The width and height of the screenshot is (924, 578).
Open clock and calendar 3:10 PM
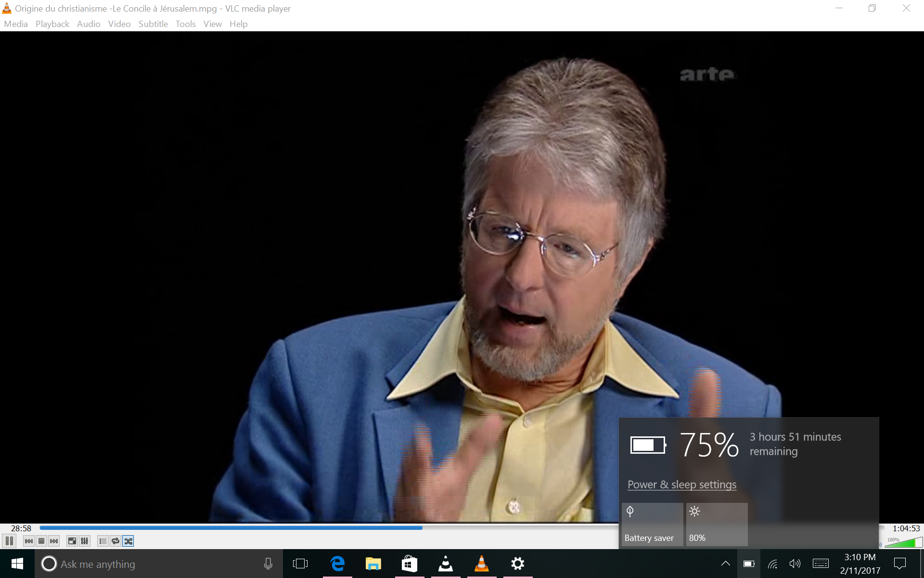pyautogui.click(x=860, y=564)
